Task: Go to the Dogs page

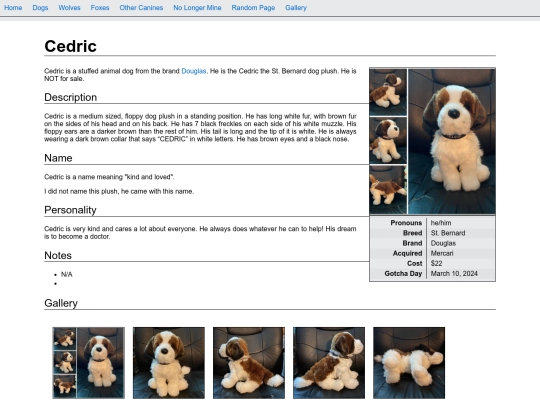Action: pyautogui.click(x=40, y=8)
